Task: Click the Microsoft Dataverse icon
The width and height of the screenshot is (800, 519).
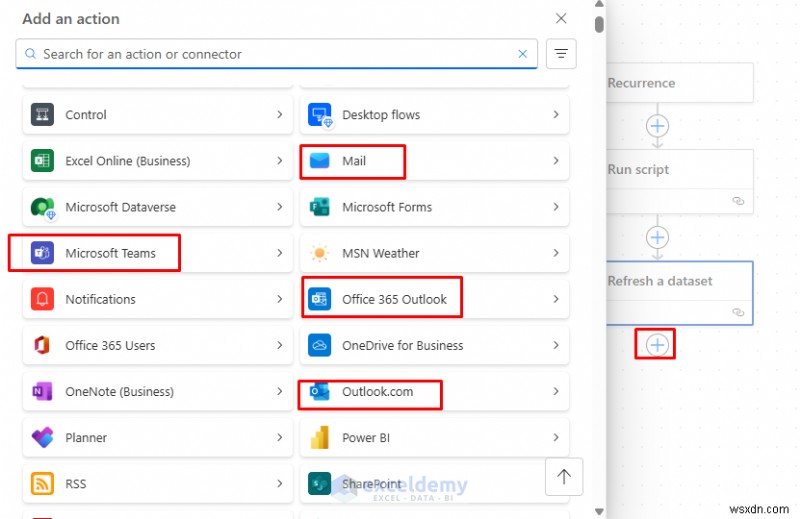Action: point(42,207)
